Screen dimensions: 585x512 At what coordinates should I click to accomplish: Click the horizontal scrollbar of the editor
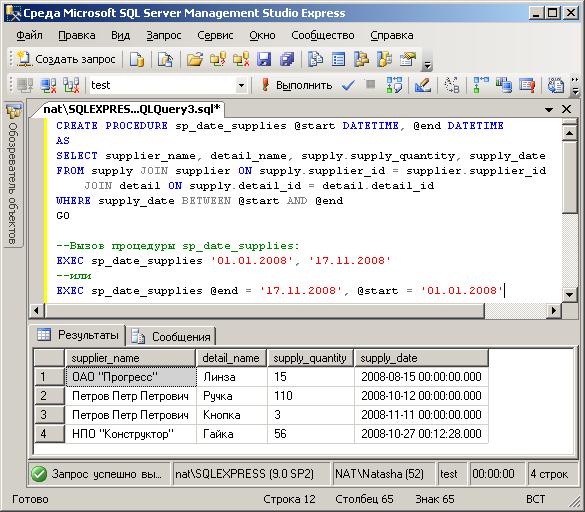(295, 310)
